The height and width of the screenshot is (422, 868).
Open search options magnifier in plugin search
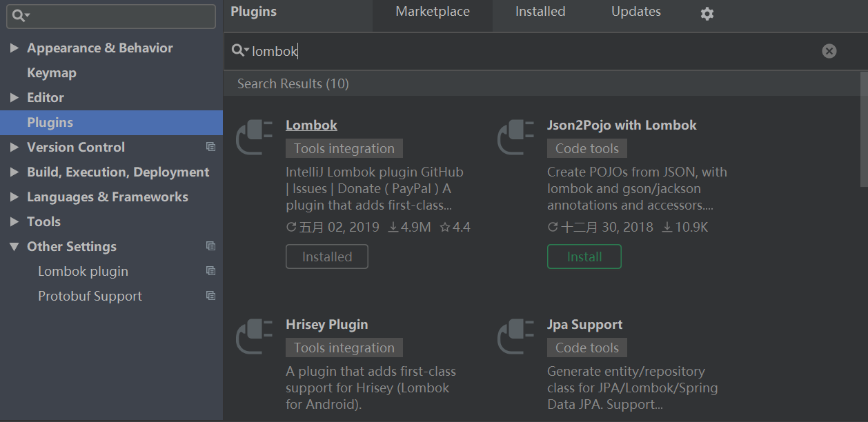[240, 51]
